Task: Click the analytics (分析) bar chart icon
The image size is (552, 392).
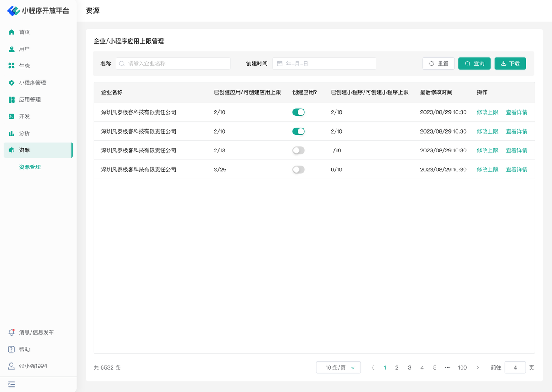Action: click(12, 134)
